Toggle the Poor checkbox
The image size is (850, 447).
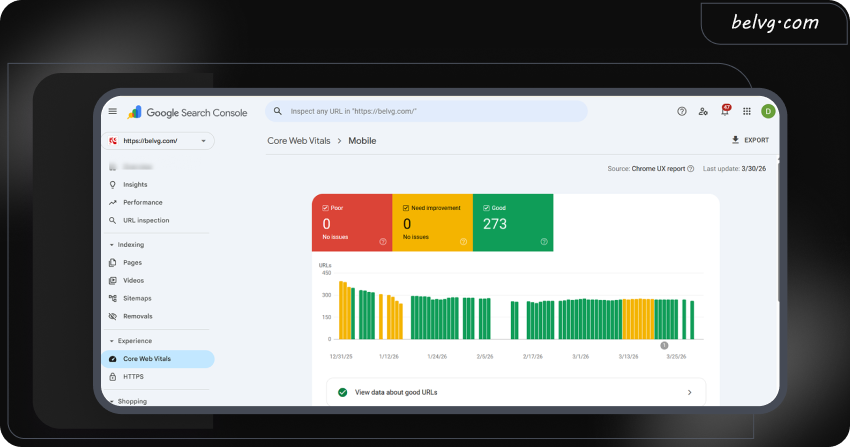tap(325, 208)
